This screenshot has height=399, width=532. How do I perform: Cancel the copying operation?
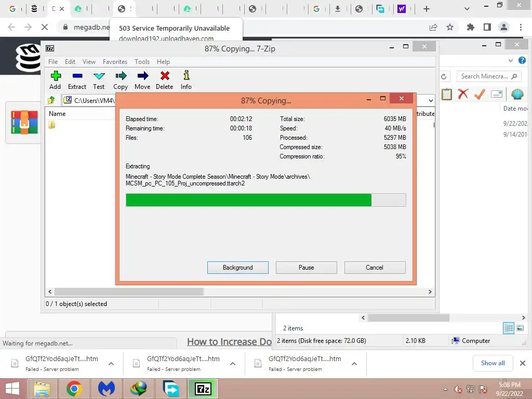375,268
